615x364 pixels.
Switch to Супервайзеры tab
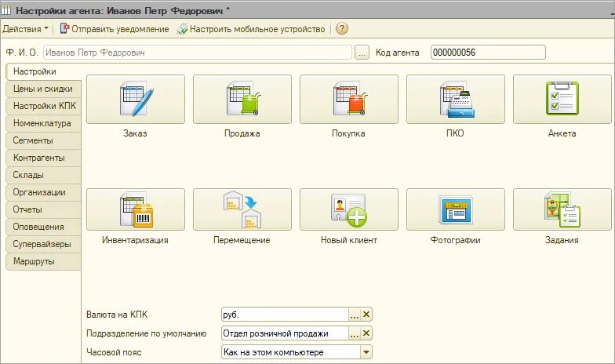pyautogui.click(x=43, y=244)
